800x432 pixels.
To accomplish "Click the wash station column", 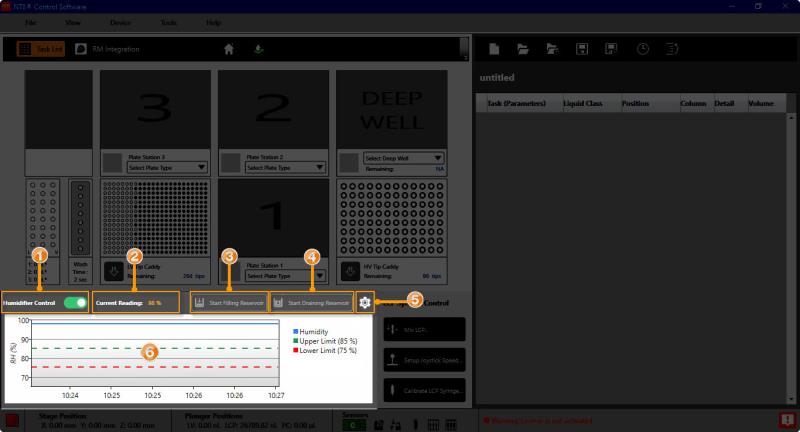I will point(80,218).
